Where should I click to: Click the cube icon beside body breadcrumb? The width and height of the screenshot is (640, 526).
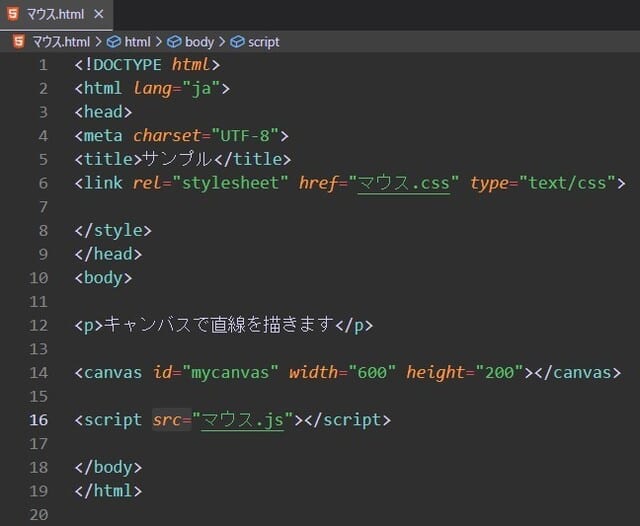[x=174, y=42]
